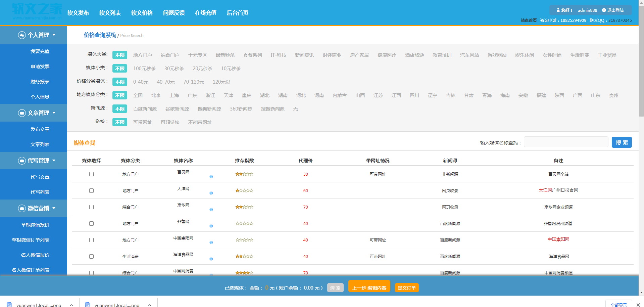Collapse 微信营销 using its caret arrow
Image resolution: width=644 pixels, height=307 pixels.
[x=54, y=208]
